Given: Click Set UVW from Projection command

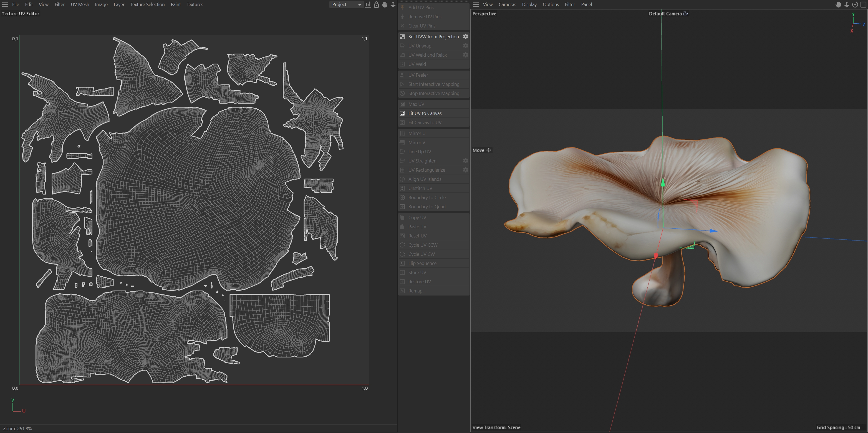Looking at the screenshot, I should [x=433, y=36].
